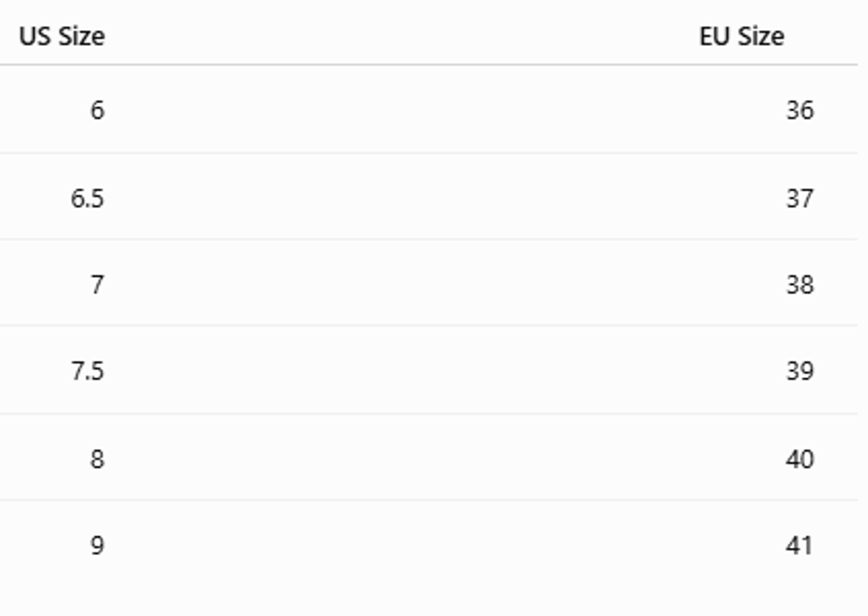Select the EU size 38 cell
Image resolution: width=868 pixels, height=616 pixels.
coord(800,285)
